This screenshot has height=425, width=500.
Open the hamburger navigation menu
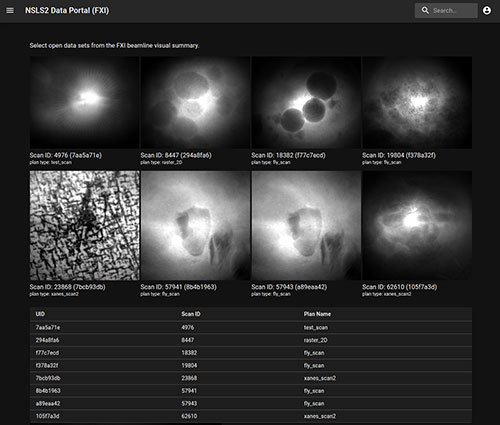(10, 11)
